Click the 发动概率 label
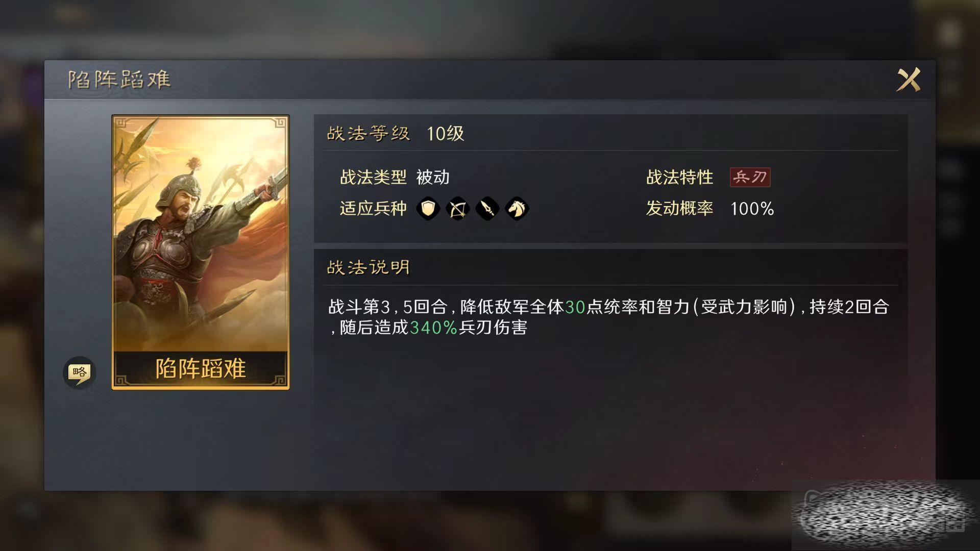The height and width of the screenshot is (551, 980). 679,208
